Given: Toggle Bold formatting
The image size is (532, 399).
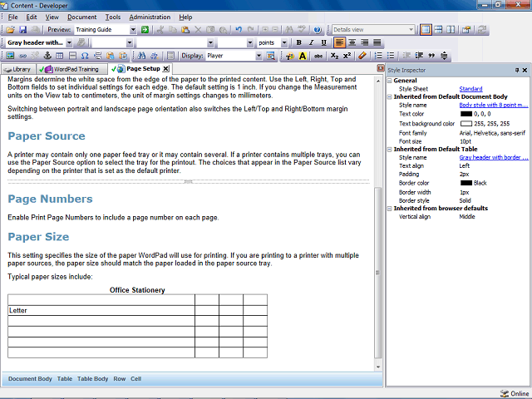Looking at the screenshot, I should tap(298, 42).
